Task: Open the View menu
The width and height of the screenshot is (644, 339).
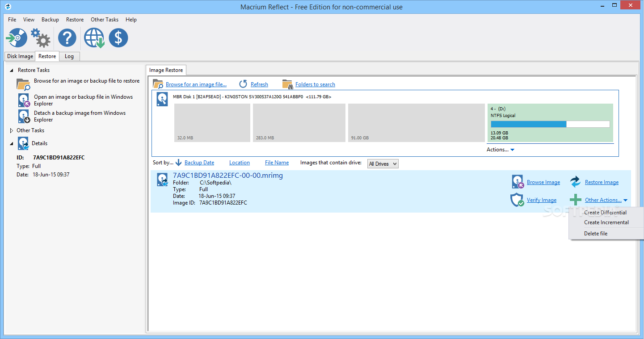Action: [x=29, y=20]
